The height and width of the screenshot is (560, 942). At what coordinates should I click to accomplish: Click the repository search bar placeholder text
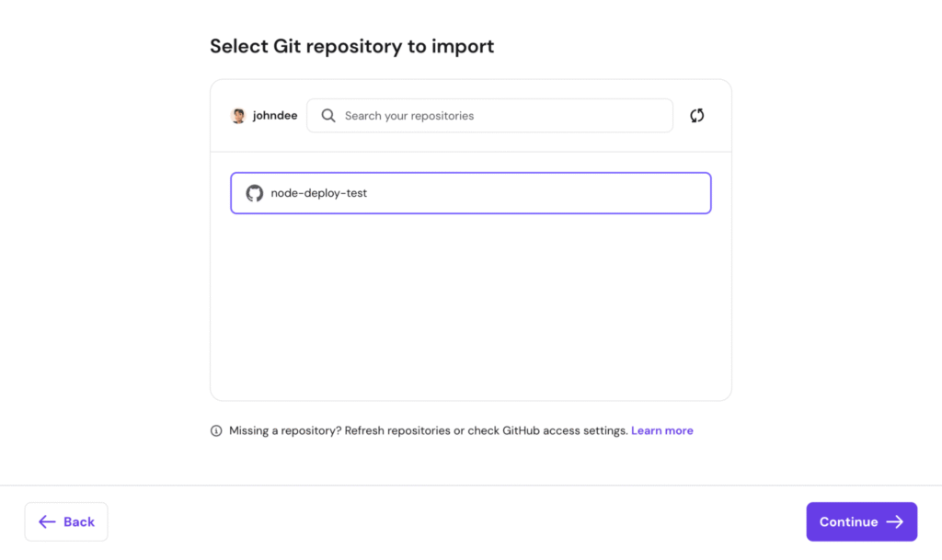(x=408, y=115)
